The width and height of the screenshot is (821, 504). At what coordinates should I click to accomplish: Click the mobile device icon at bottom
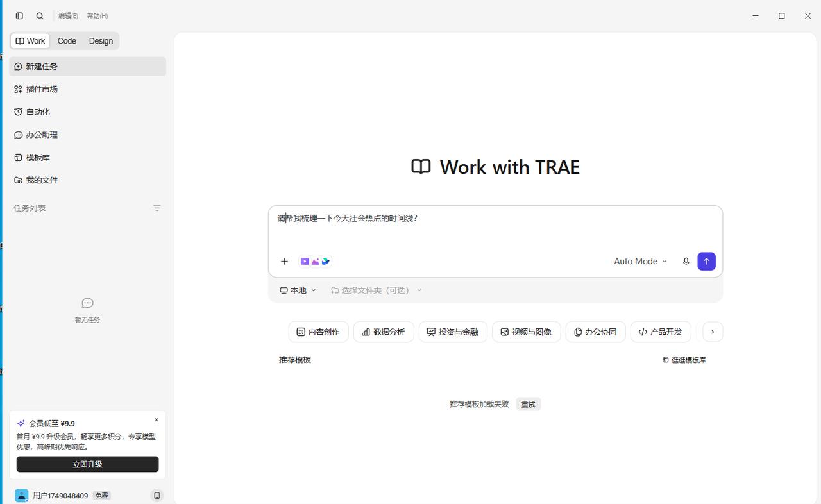[x=157, y=496]
